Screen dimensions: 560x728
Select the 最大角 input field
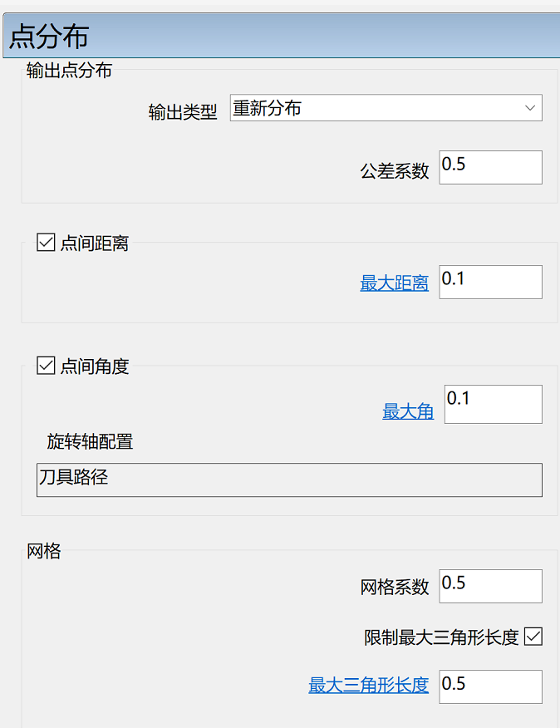point(494,404)
